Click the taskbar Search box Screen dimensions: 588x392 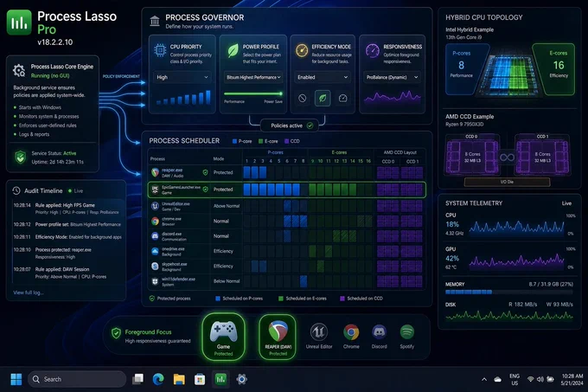(x=77, y=379)
